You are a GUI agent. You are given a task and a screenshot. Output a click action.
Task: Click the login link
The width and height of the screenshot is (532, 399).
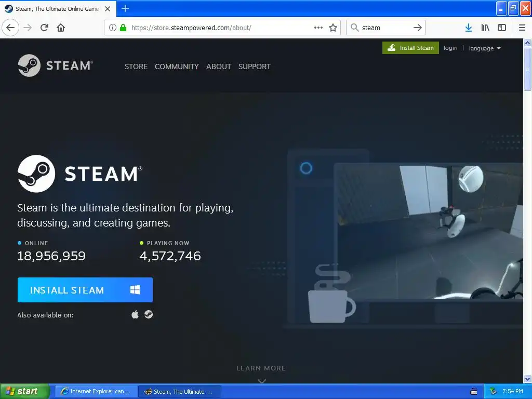pyautogui.click(x=450, y=48)
